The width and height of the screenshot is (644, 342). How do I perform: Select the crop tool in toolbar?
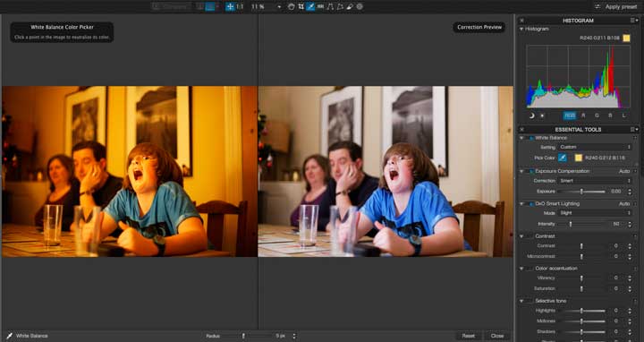pyautogui.click(x=301, y=6)
